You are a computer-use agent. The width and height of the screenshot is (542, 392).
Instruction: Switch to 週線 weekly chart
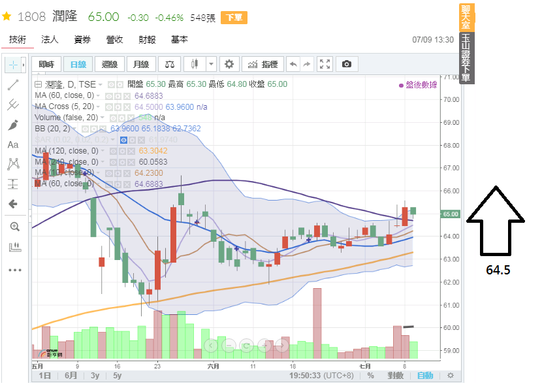coord(110,64)
